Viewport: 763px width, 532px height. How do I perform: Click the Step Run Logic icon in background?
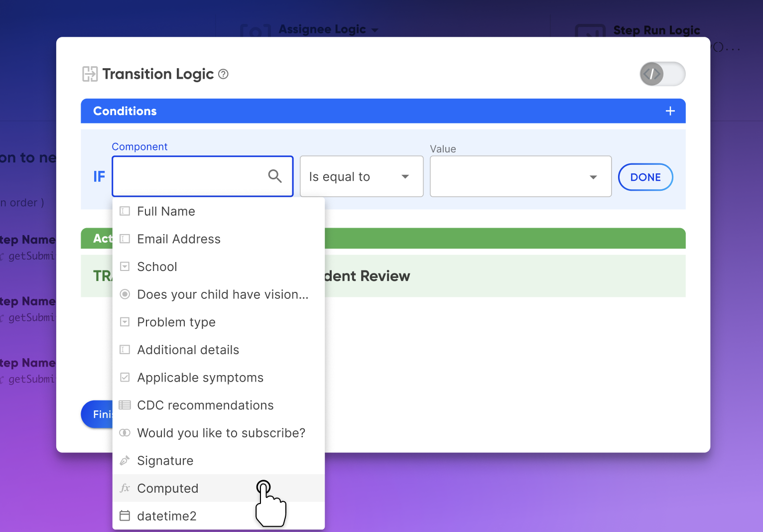590,30
